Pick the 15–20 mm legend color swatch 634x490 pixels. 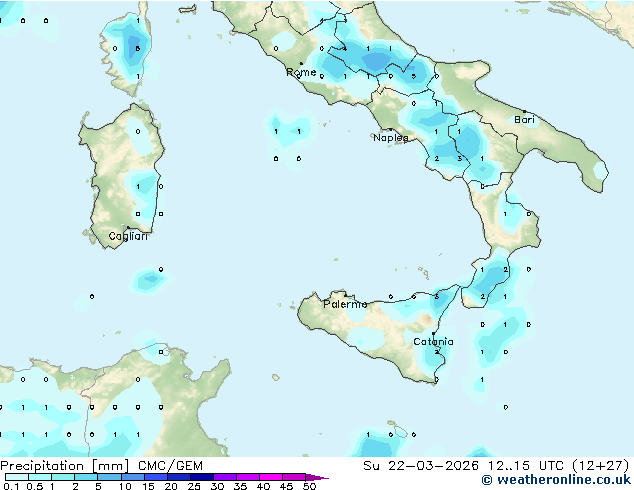tap(156, 477)
